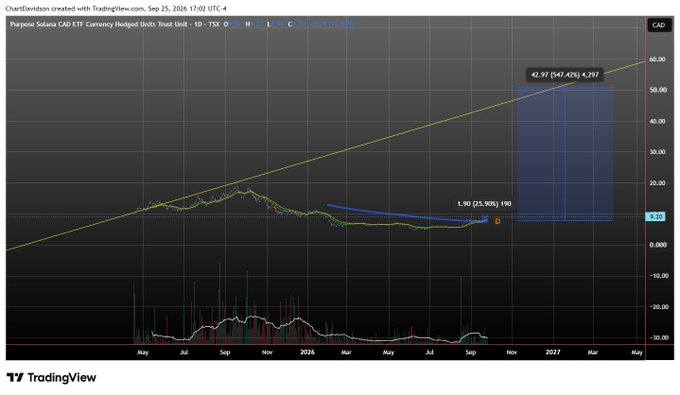Click the 30.00 price axis label

(657, 152)
